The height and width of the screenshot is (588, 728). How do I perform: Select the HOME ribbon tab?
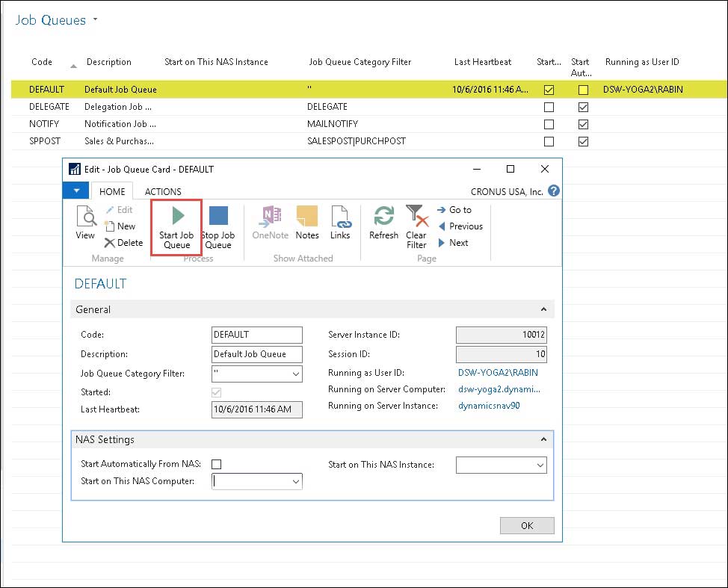(x=112, y=191)
